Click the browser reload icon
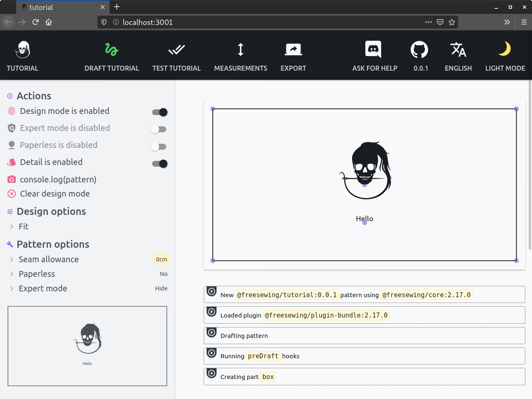Screen dimensions: 532x399 (35, 22)
